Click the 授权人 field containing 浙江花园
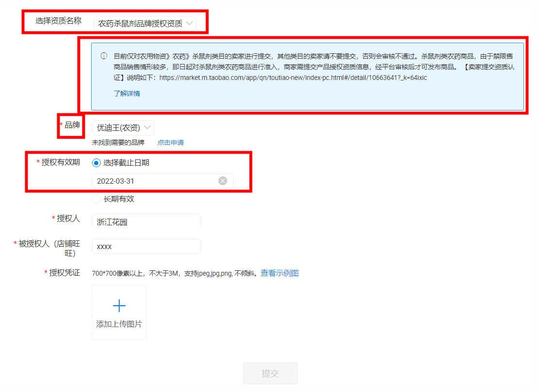The image size is (538, 392). tap(146, 221)
